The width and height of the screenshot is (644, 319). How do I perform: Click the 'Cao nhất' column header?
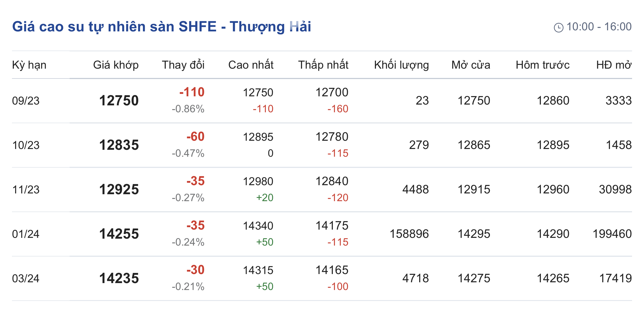coord(251,65)
